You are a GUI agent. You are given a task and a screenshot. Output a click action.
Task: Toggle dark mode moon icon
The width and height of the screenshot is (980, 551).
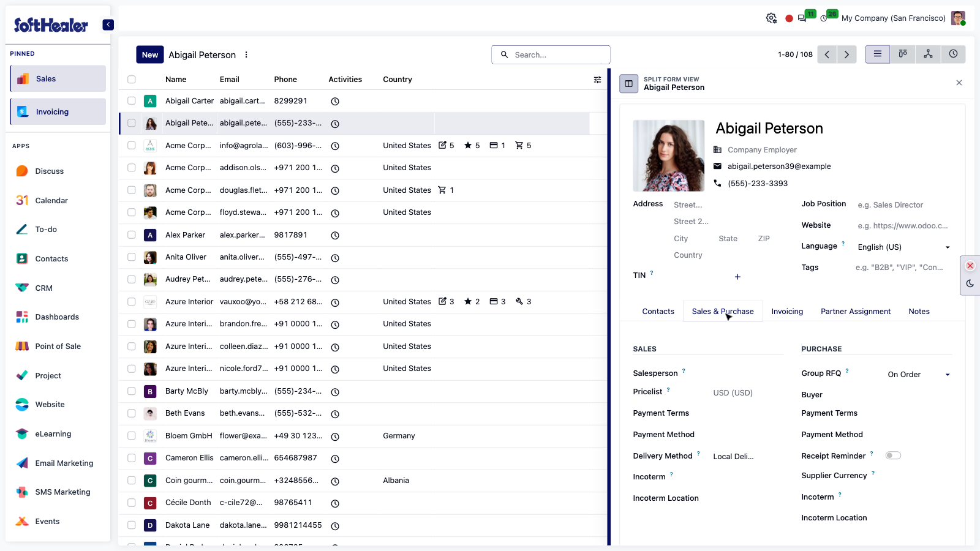click(x=970, y=283)
